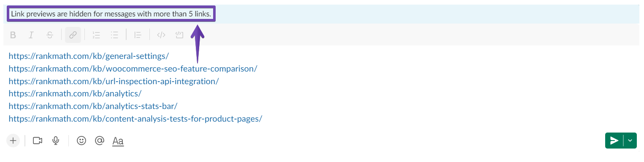The height and width of the screenshot is (162, 644).
Task: Click the link previews hidden notice
Action: 111,14
